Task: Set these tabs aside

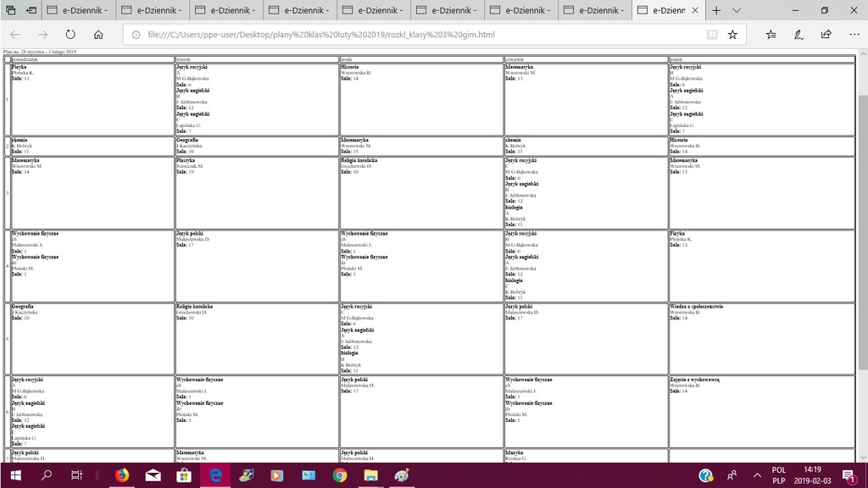Action: [x=31, y=10]
